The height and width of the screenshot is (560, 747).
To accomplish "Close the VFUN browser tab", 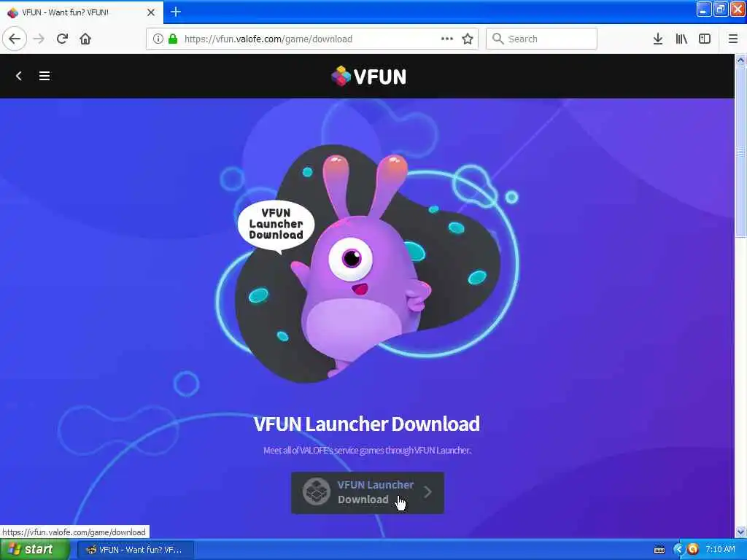I will click(151, 12).
